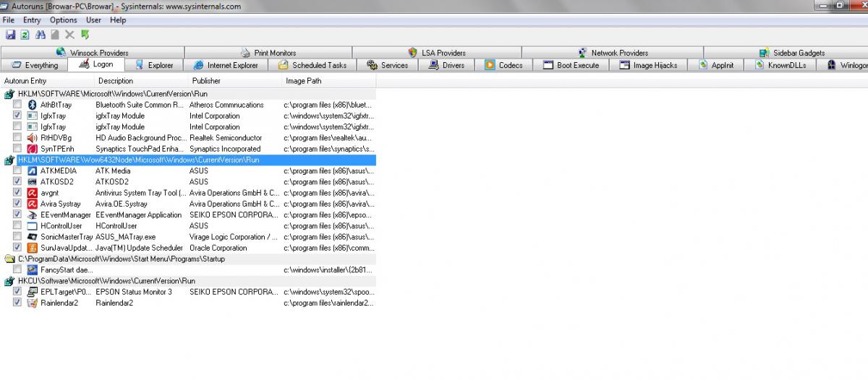The width and height of the screenshot is (868, 380).
Task: Click the Save toolbar icon
Action: (10, 35)
